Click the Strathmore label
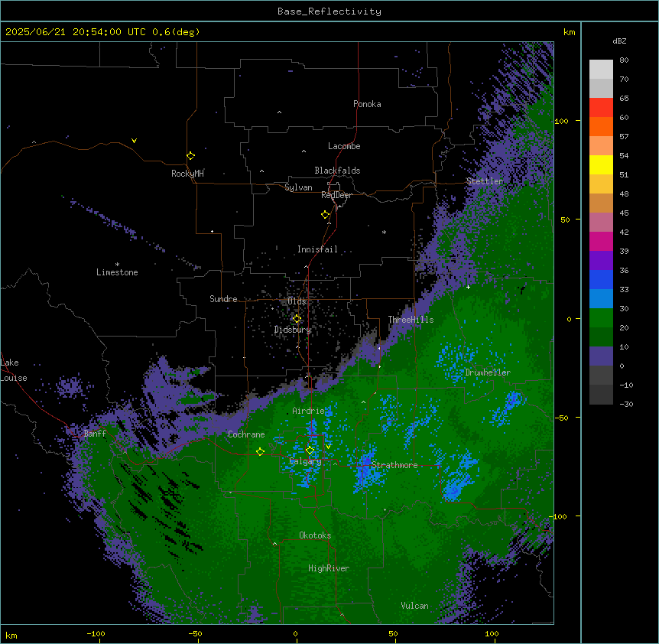This screenshot has width=659, height=644. click(394, 465)
